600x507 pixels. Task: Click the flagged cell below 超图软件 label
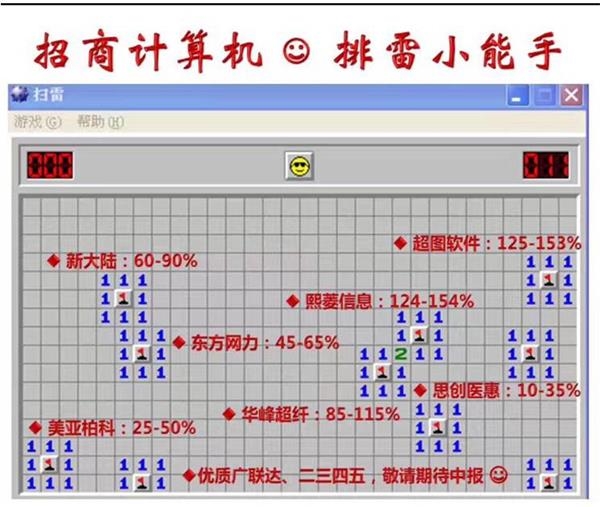(x=549, y=280)
